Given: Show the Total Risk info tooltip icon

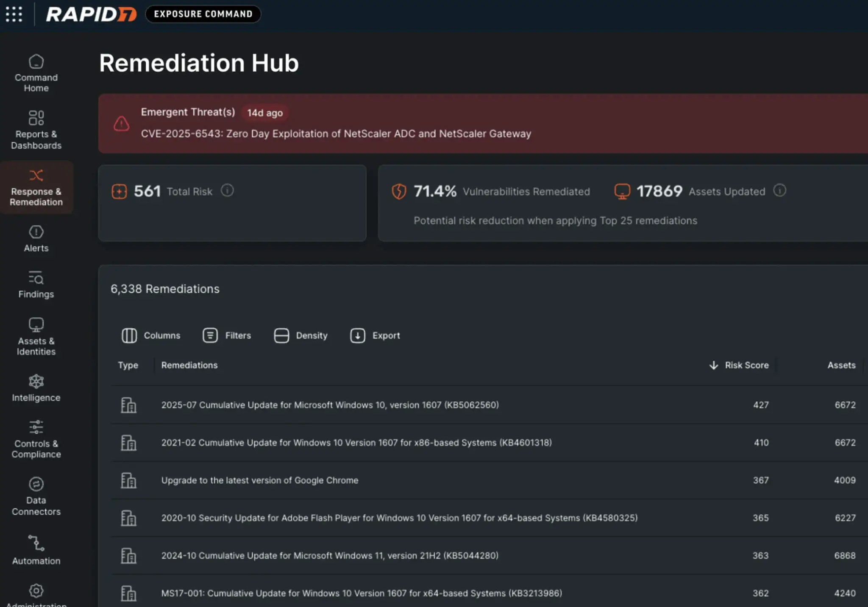Looking at the screenshot, I should [227, 191].
